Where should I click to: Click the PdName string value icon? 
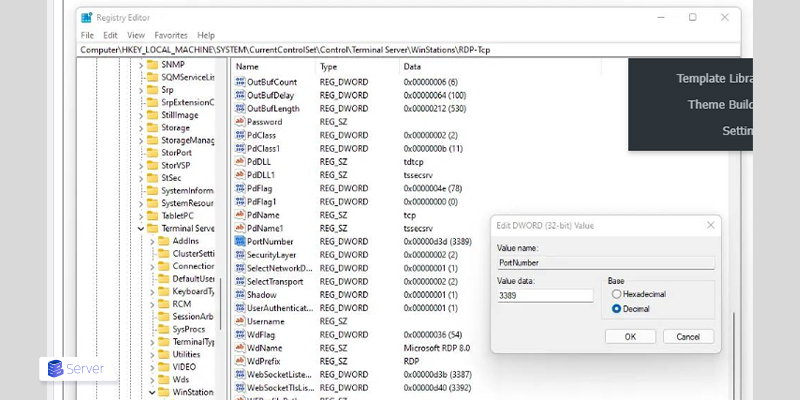(x=240, y=215)
